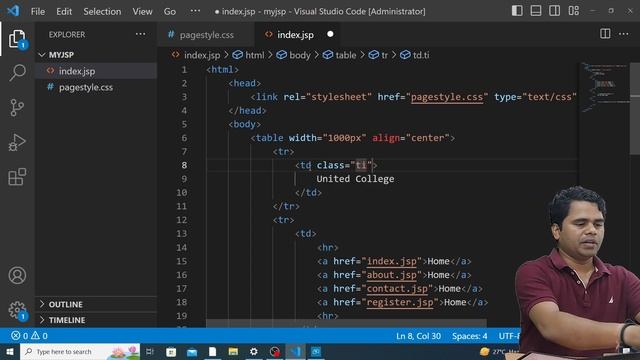
Task: Click the horizontal editor scrollbar
Action: tap(346, 323)
